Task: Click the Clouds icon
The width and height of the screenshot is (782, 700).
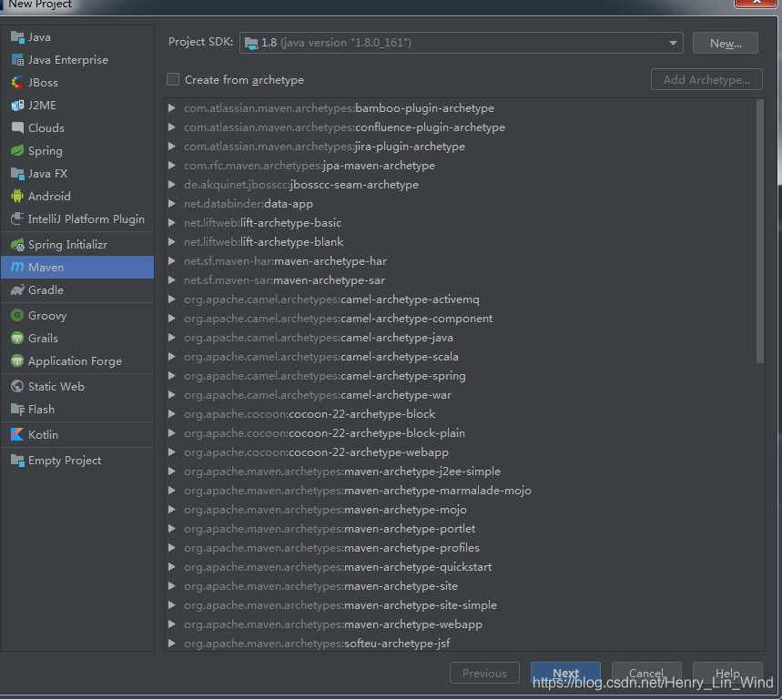Action: tap(17, 127)
